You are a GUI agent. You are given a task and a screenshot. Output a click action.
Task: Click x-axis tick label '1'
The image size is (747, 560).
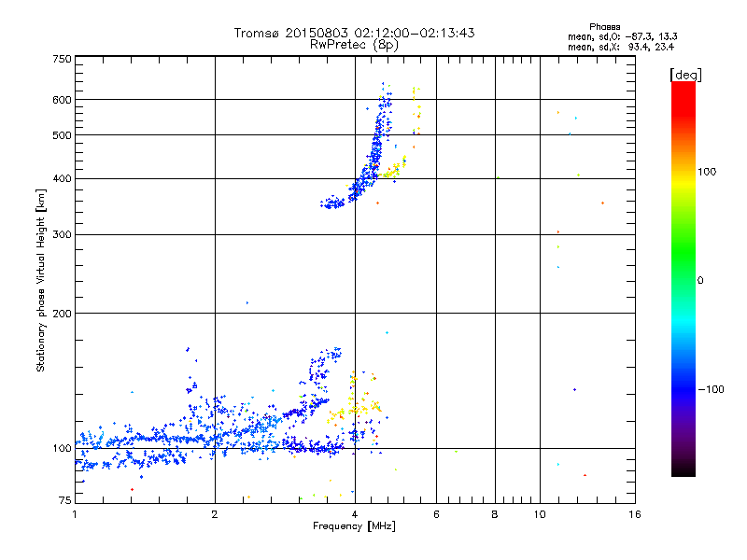coord(75,514)
